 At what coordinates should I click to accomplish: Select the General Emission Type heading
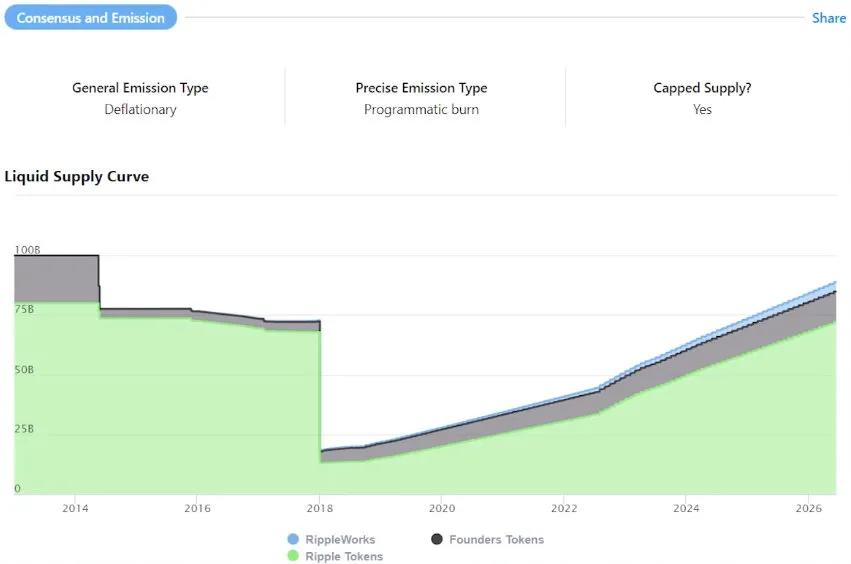point(140,88)
